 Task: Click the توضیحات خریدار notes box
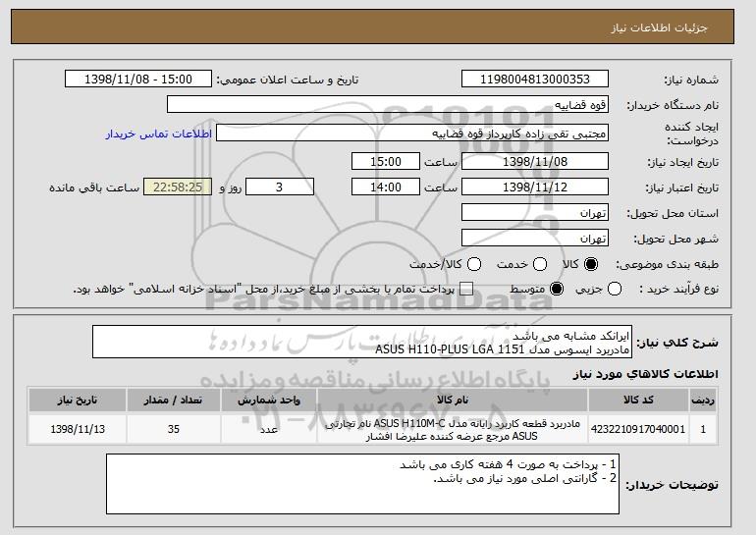(x=362, y=484)
